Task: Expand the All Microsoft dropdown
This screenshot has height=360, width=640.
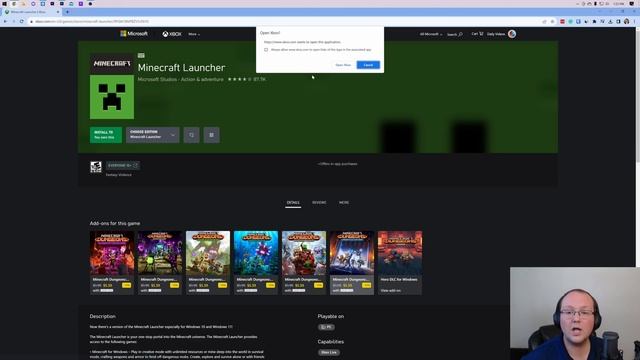Action: tap(431, 34)
